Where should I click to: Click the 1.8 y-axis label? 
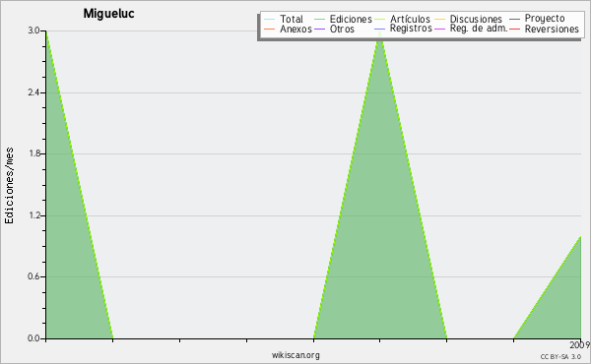[x=33, y=153]
